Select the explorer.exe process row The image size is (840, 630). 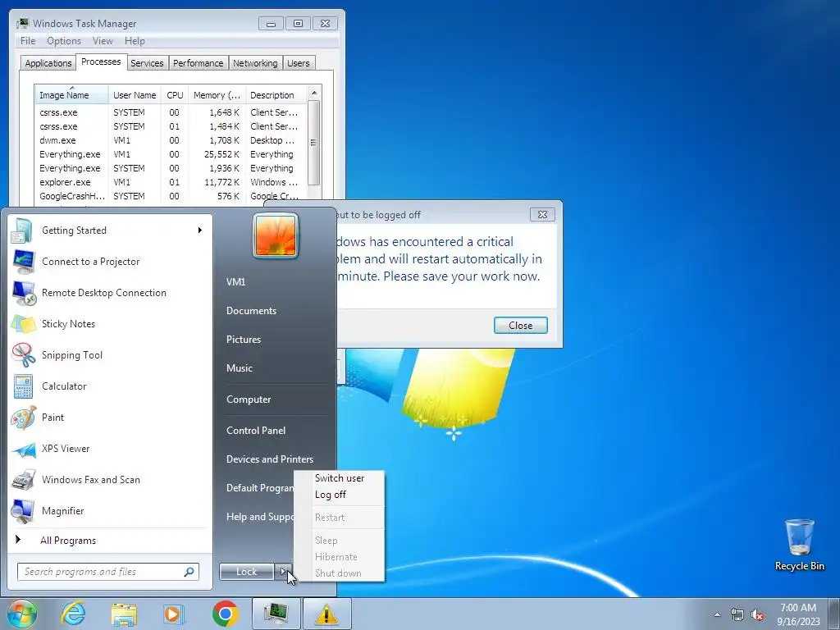click(x=171, y=182)
